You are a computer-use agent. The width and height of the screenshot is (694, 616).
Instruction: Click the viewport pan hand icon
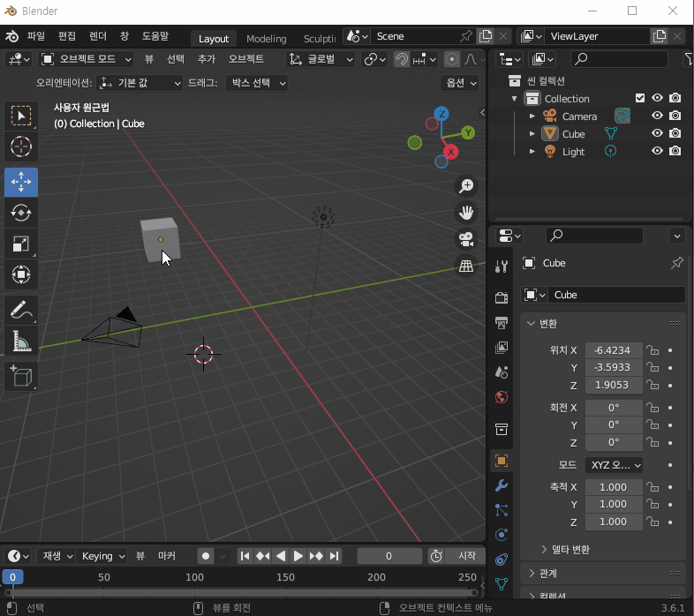click(x=466, y=213)
